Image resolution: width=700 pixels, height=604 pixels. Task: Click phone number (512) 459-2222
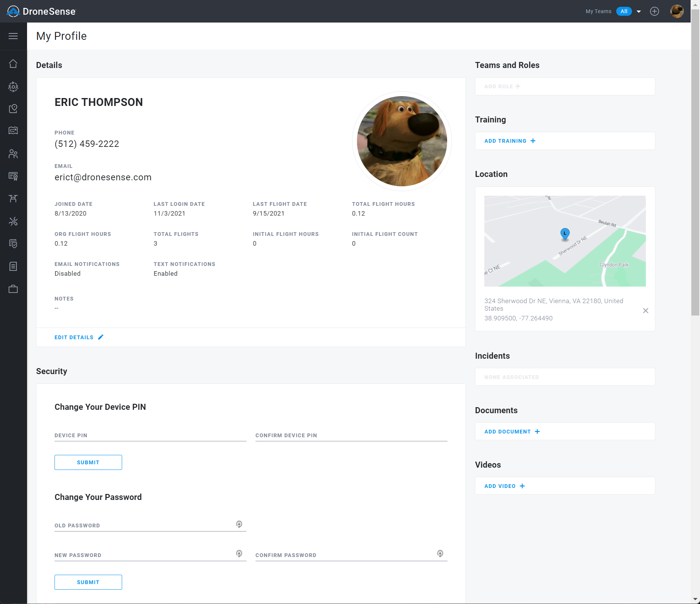[x=87, y=144]
